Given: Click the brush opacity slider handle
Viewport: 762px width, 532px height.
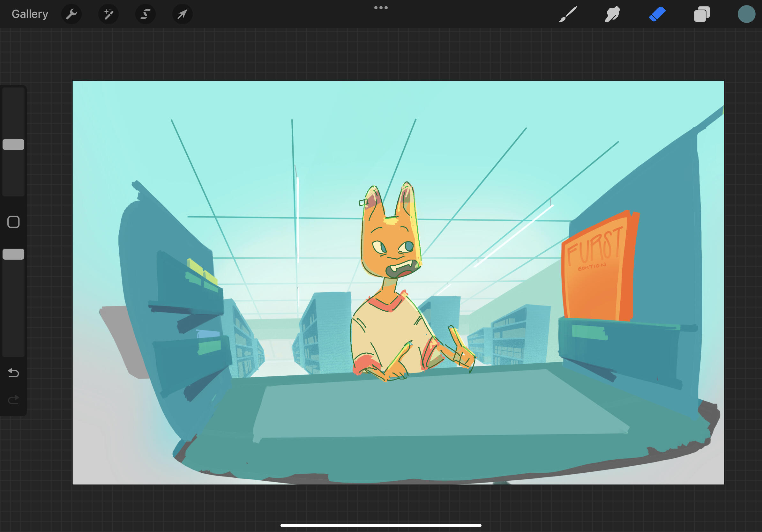Looking at the screenshot, I should point(13,254).
